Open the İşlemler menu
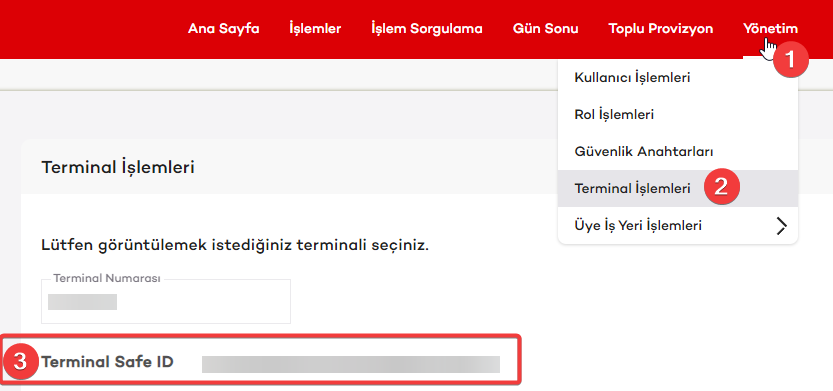 (x=315, y=29)
